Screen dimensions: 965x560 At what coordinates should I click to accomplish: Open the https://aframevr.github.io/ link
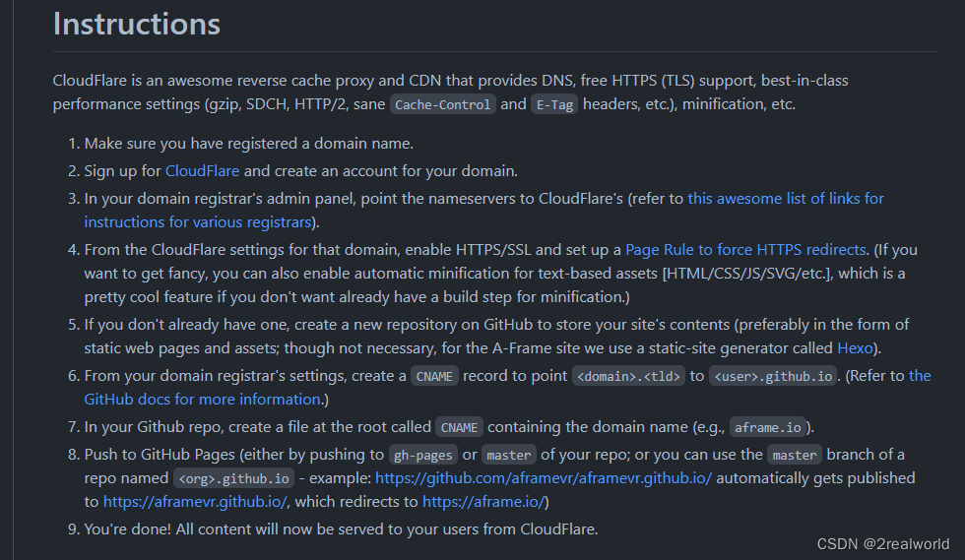pyautogui.click(x=195, y=502)
